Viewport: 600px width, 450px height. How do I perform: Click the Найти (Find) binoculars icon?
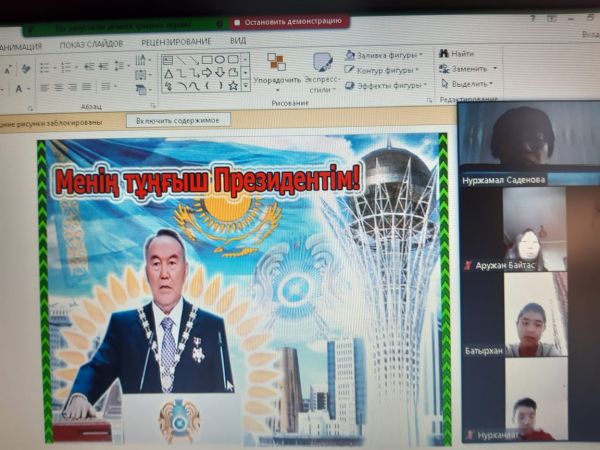pyautogui.click(x=443, y=54)
